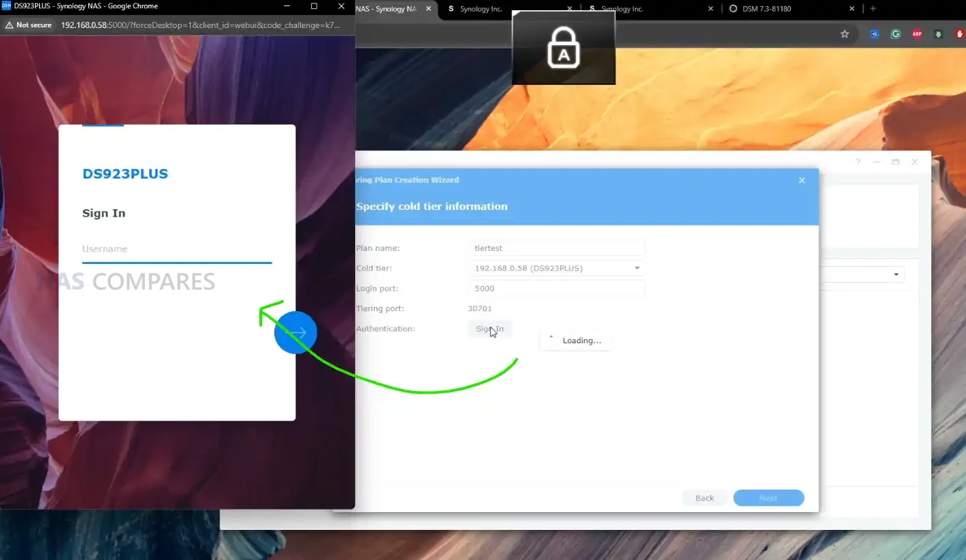
Task: Click the Next button in wizard
Action: pyautogui.click(x=768, y=498)
